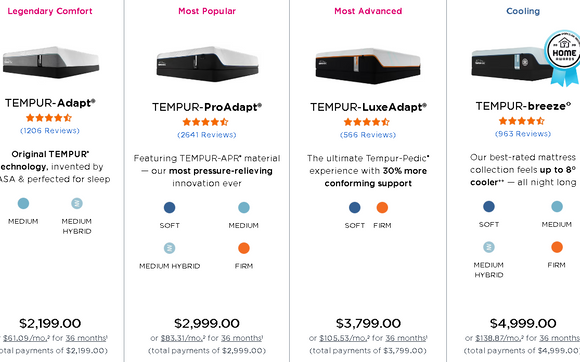Select LuxeAdapt Firm orange swatch
Screen dimensions: 580x362
point(382,207)
